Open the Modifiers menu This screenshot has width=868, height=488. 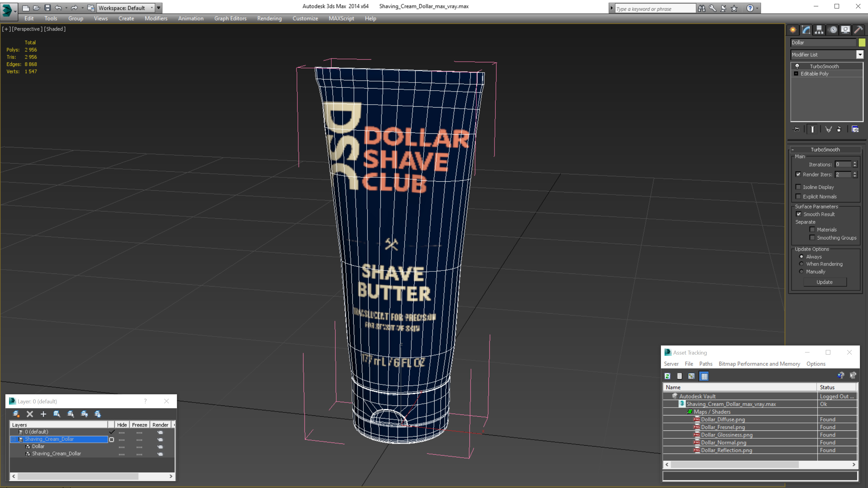coord(156,18)
